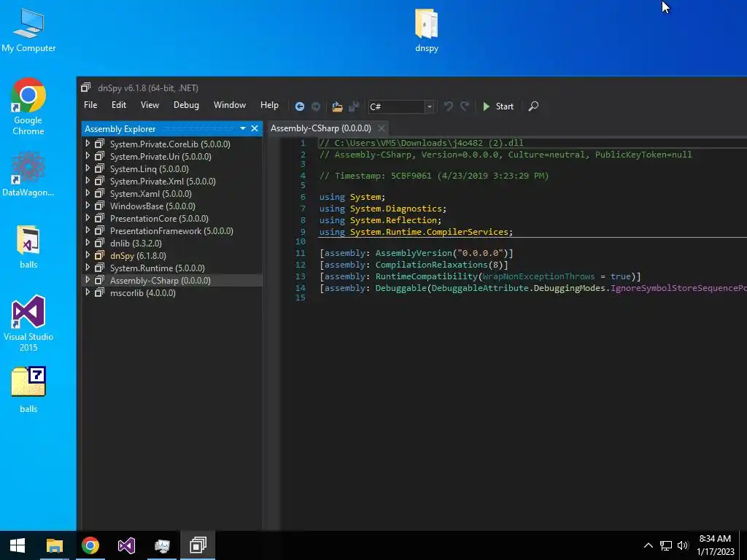Open the Edit menu
The image size is (747, 560).
coord(119,105)
